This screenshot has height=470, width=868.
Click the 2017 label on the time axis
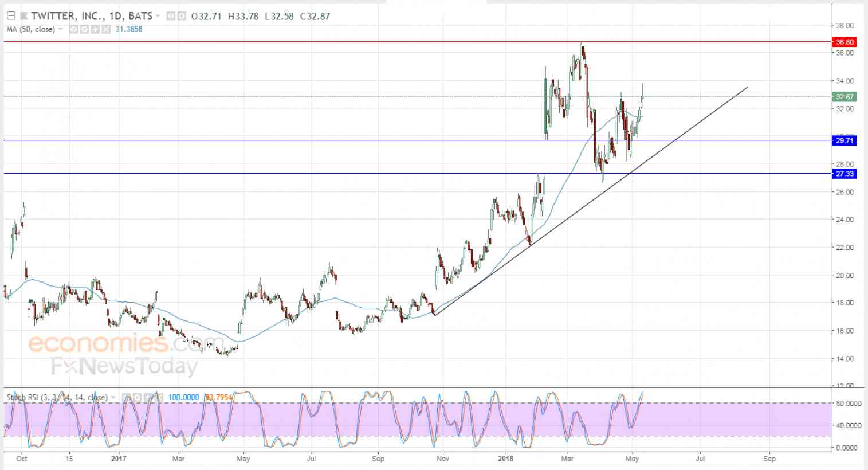click(119, 459)
